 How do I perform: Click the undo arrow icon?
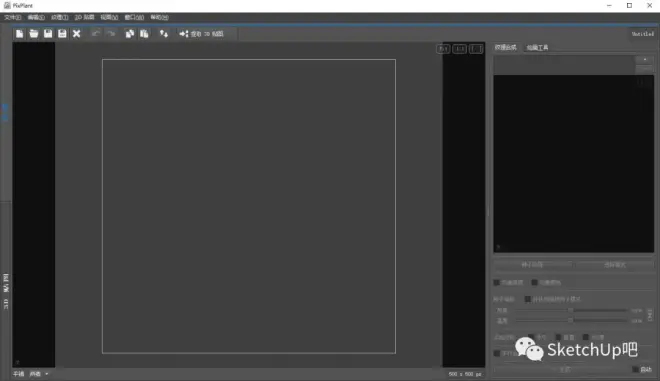96,34
